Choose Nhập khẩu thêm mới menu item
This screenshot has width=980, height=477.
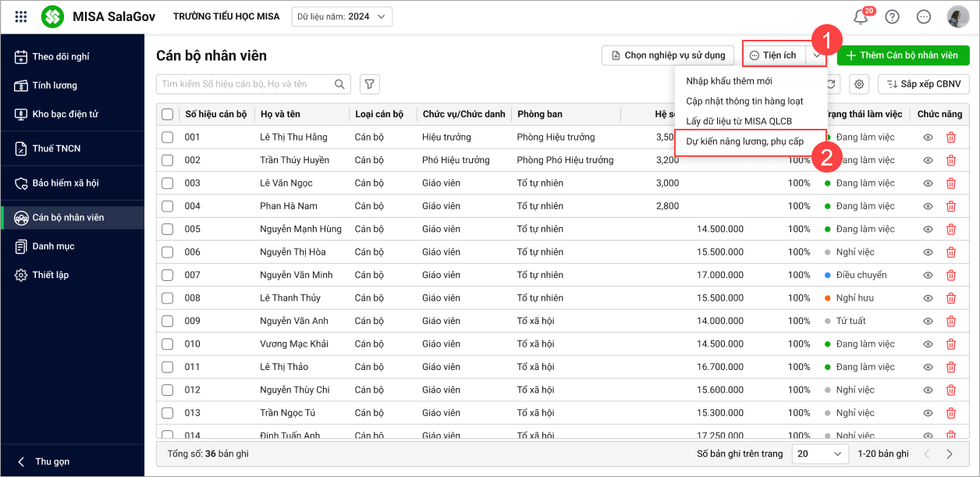tap(729, 80)
